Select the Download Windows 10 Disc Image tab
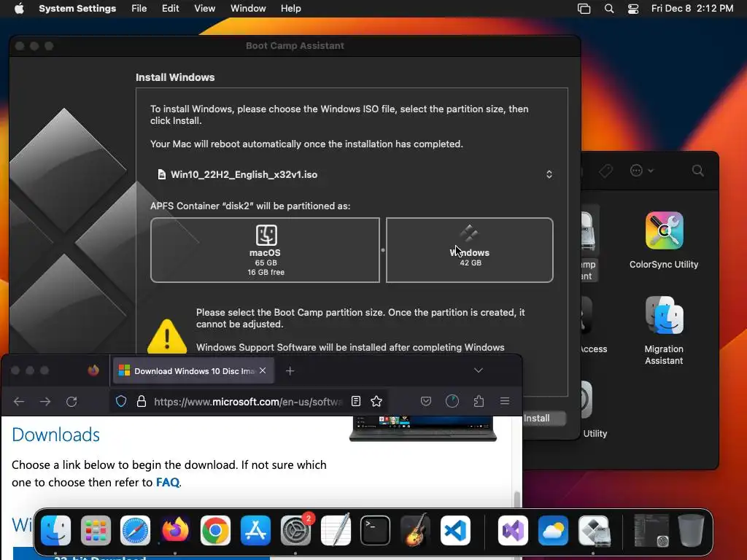This screenshot has width=747, height=560. (x=193, y=370)
